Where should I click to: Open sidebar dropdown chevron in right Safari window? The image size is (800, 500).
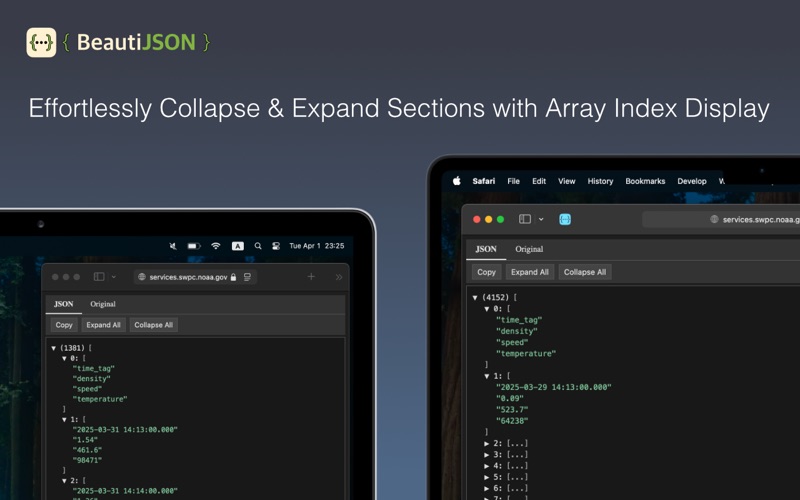(541, 219)
